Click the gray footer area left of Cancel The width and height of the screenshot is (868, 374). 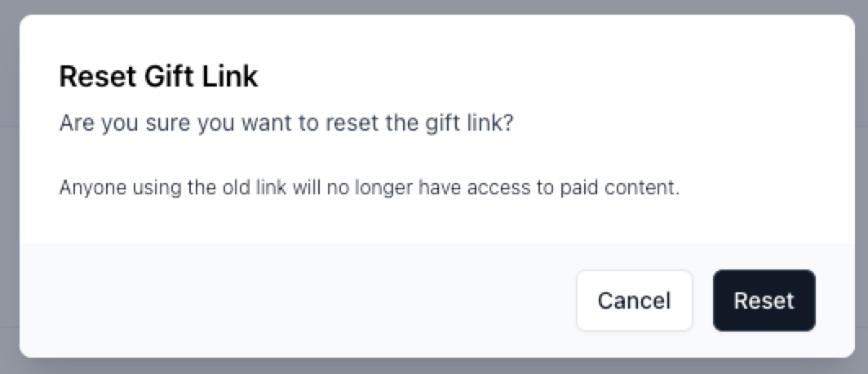(x=294, y=301)
